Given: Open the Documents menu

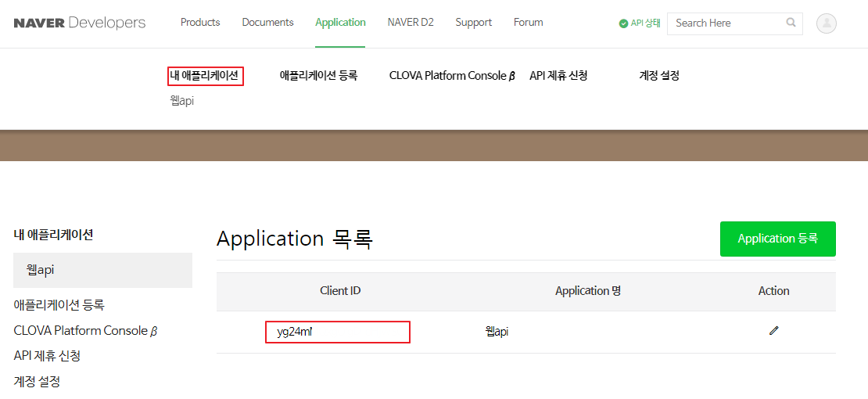Looking at the screenshot, I should [267, 23].
